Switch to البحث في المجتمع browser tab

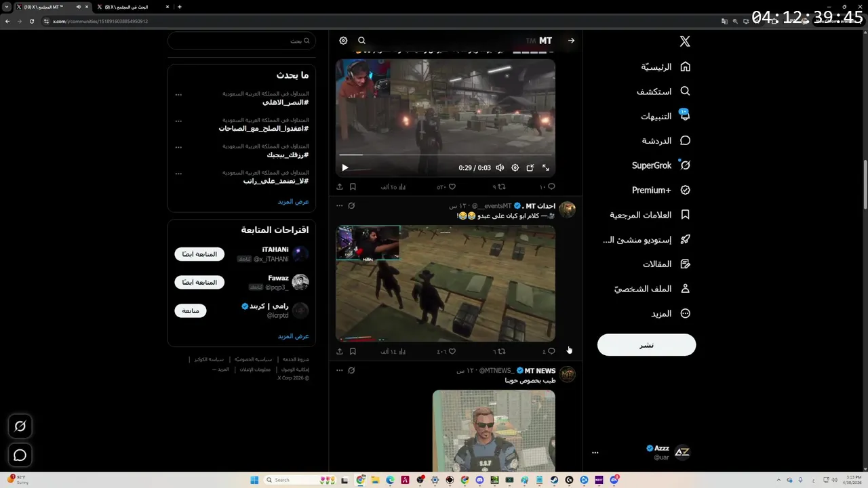[x=132, y=7]
